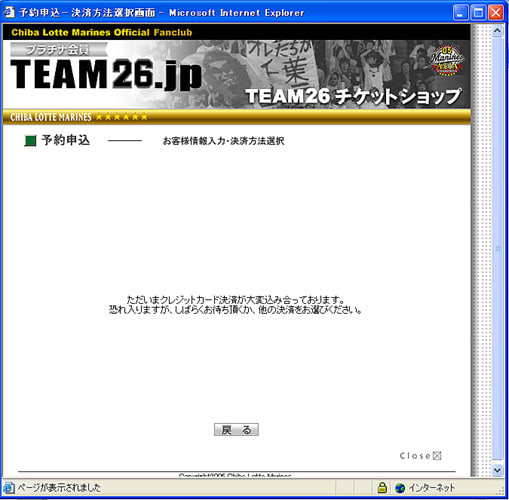The image size is (509, 500).
Task: Click the scrollbar down arrow
Action: point(497,470)
